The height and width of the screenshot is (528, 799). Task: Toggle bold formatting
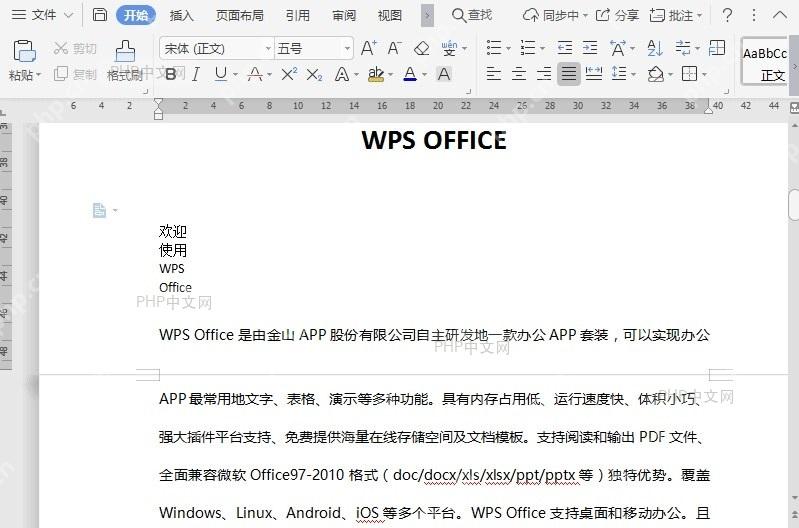click(171, 74)
